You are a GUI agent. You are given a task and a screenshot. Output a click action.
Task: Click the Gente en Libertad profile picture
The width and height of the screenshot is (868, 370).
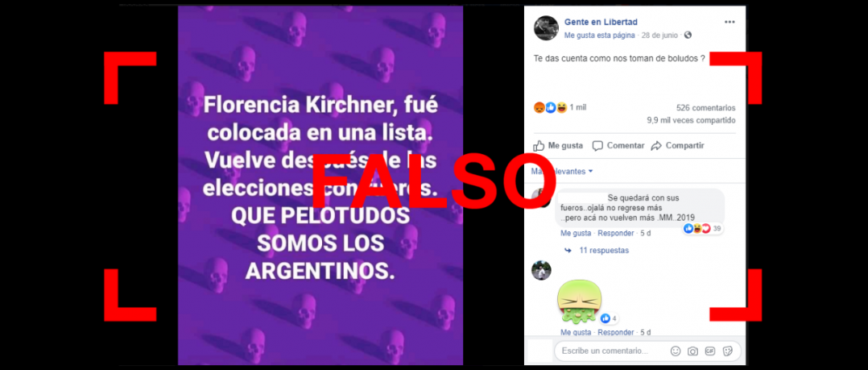546,27
